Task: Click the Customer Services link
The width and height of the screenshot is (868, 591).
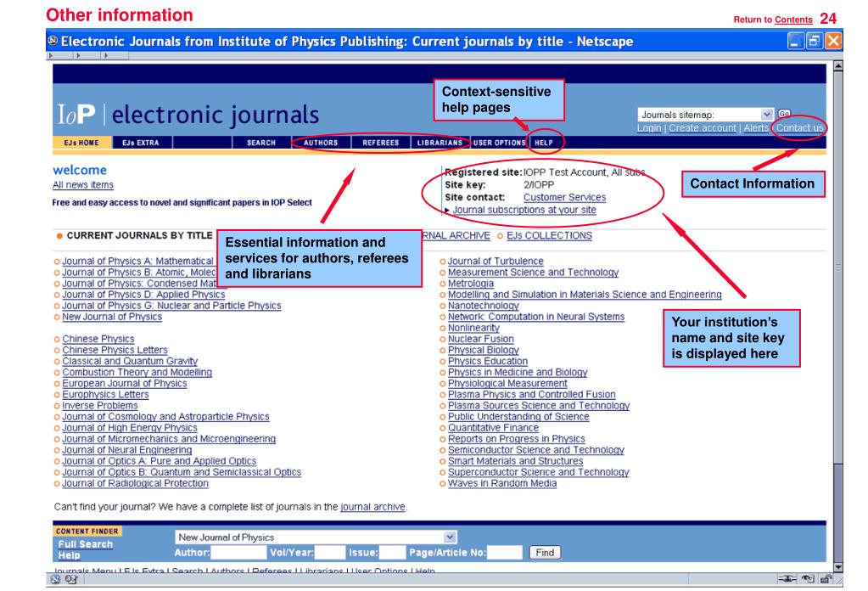Action: coord(564,197)
